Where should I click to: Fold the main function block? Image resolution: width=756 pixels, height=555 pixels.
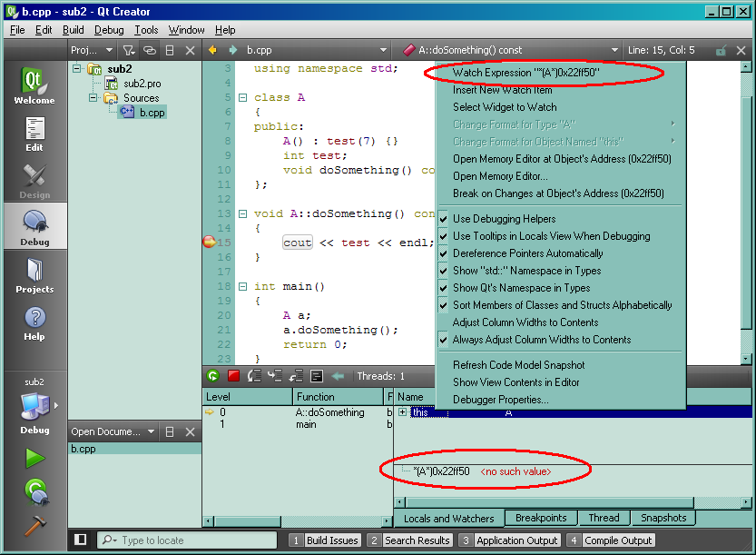click(243, 287)
